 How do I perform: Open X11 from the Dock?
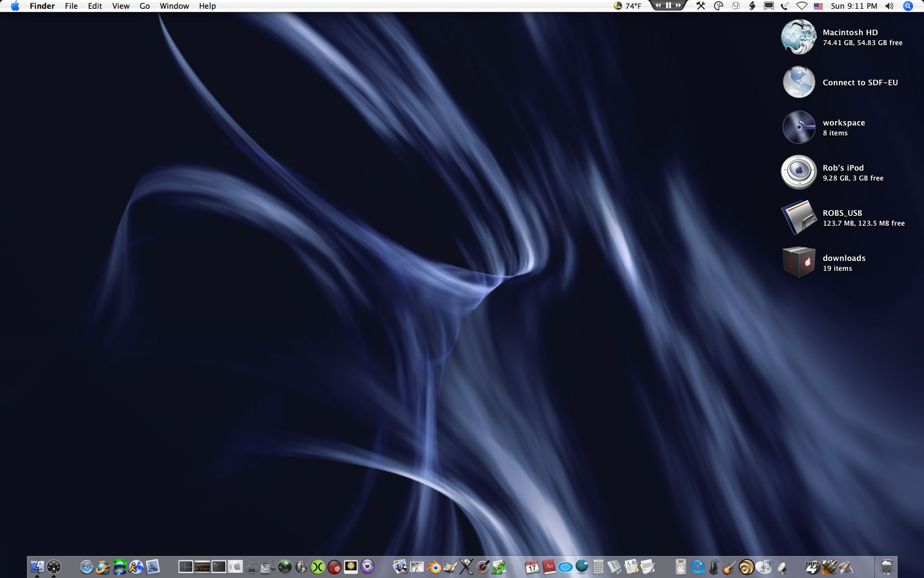(466, 566)
